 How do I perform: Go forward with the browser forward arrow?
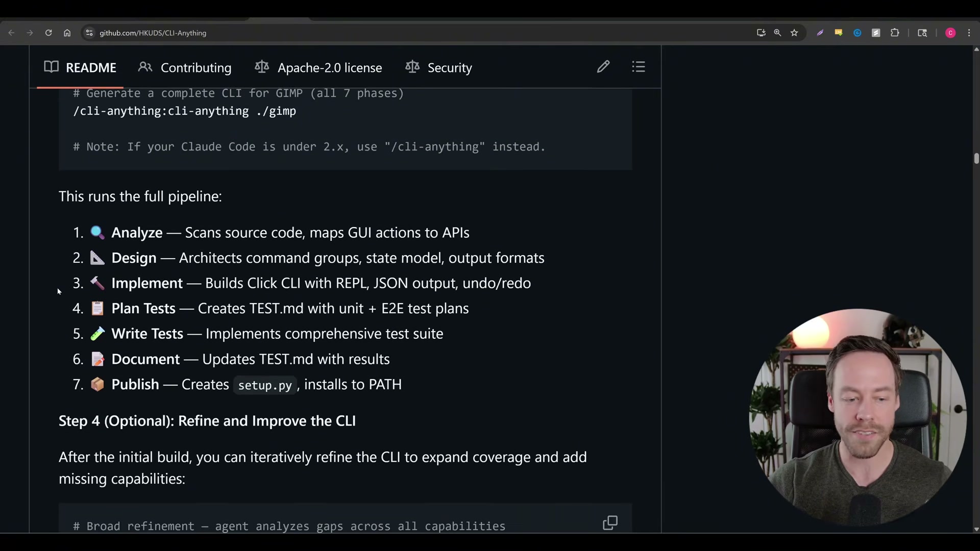(x=30, y=33)
